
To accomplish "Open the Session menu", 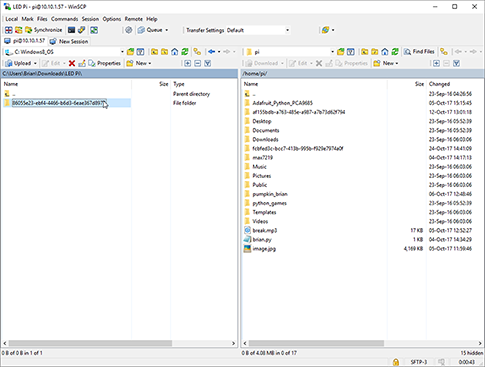I will pos(90,19).
